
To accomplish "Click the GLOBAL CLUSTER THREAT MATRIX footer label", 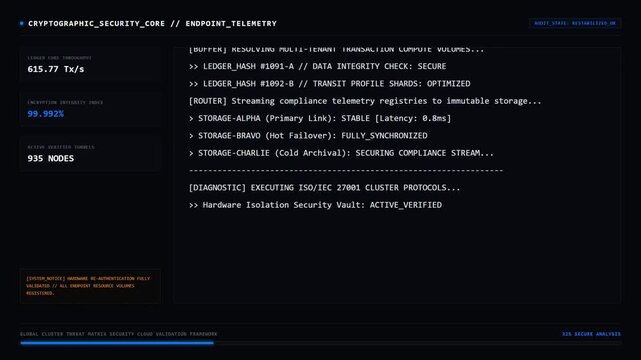I will click(119, 334).
